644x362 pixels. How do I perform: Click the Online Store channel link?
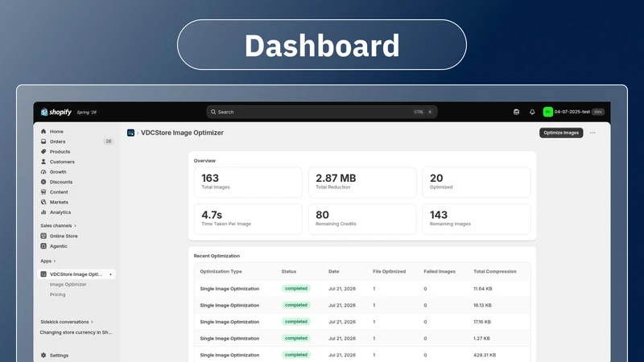point(64,236)
